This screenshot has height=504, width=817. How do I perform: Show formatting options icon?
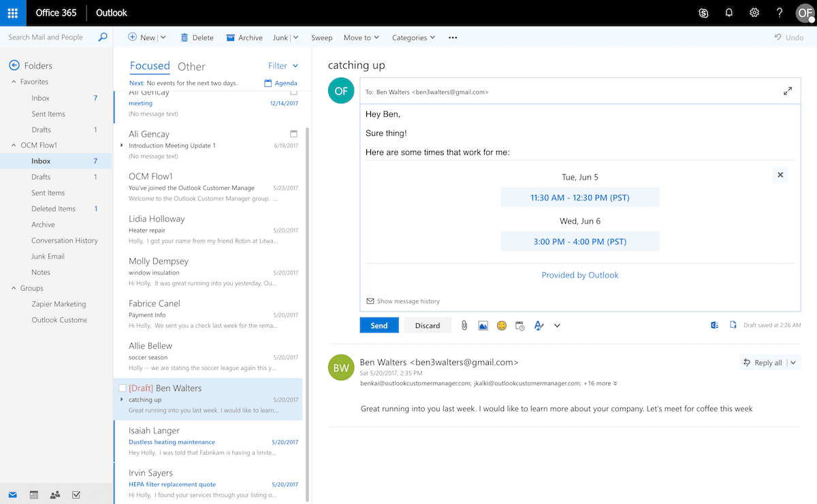pos(539,326)
